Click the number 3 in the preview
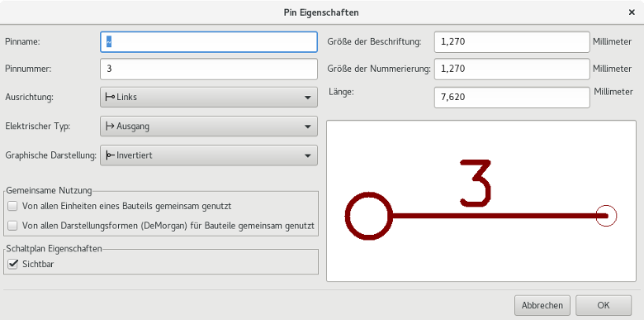Image resolution: width=644 pixels, height=320 pixels. click(x=476, y=183)
